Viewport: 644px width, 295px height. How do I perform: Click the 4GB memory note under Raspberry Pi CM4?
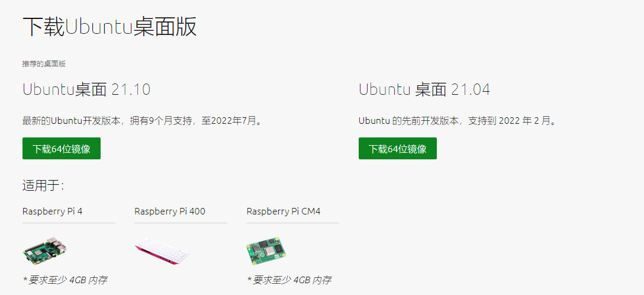tap(289, 280)
